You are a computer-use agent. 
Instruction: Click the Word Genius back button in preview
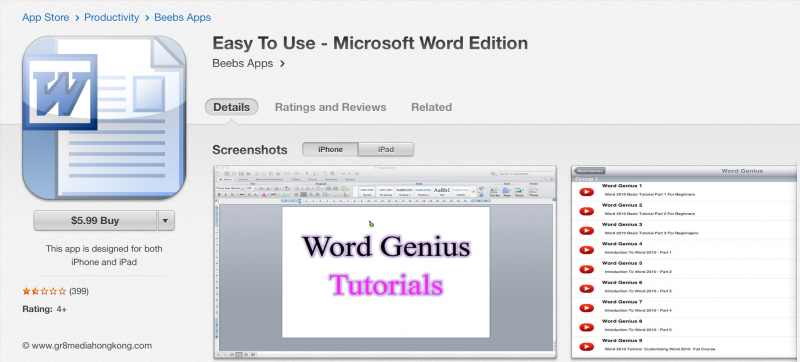(589, 171)
